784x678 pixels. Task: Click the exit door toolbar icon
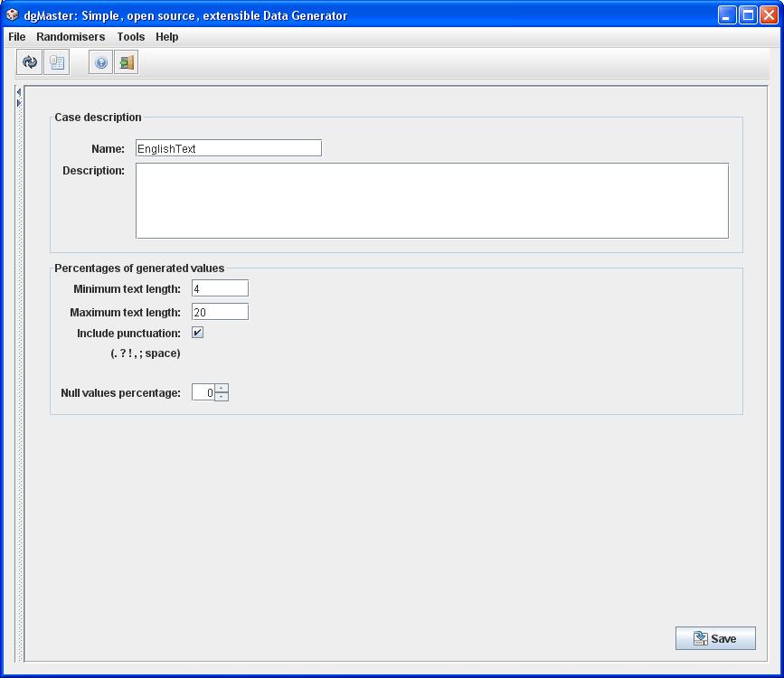tap(127, 62)
